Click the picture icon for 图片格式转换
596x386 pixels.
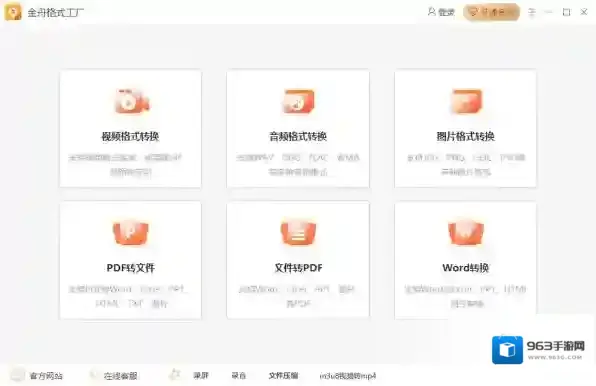click(x=466, y=101)
